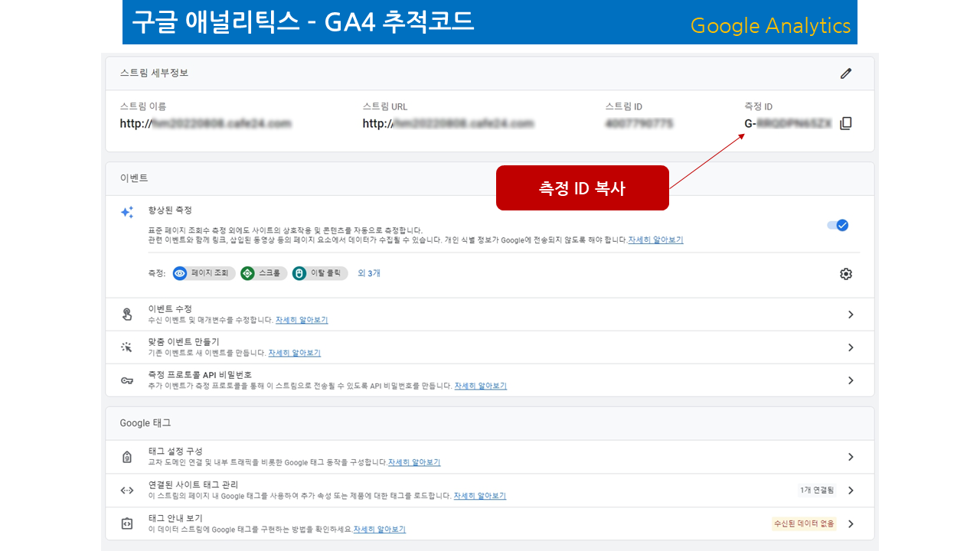Click the 태그 설정 구성 tag icon
Viewport: 980px width, 551px height.
[127, 457]
